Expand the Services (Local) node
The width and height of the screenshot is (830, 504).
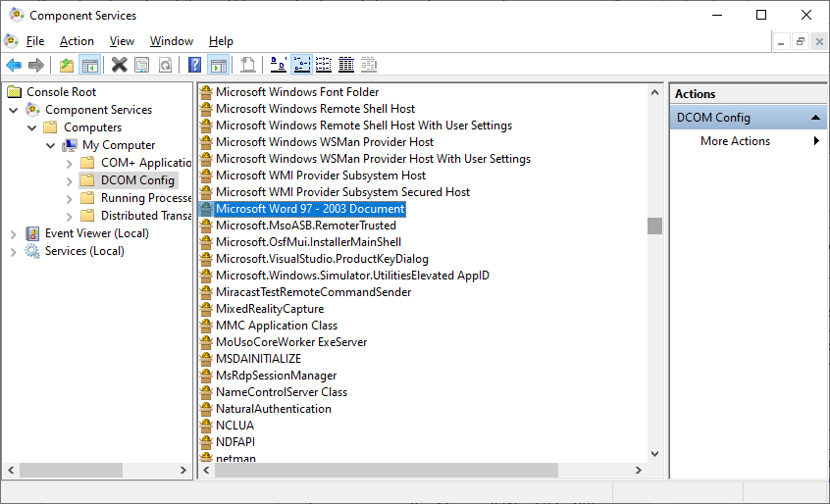[14, 252]
